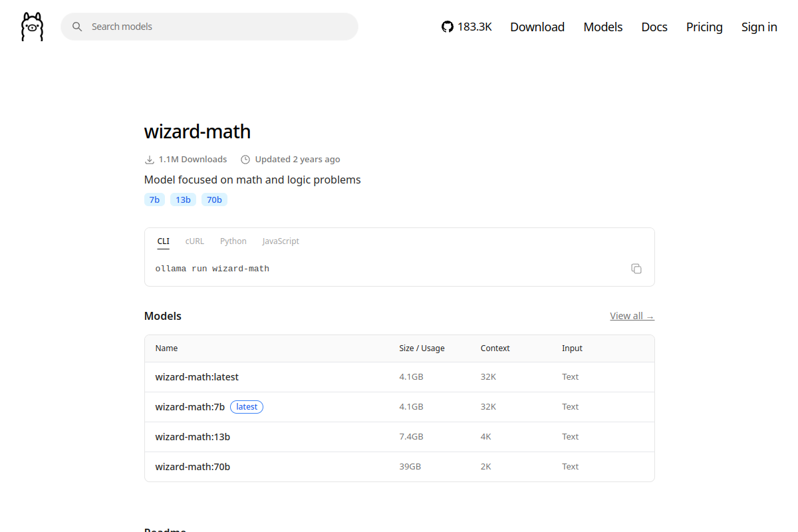The height and width of the screenshot is (532, 798).
Task: Switch to the JavaScript tab
Action: 281,241
